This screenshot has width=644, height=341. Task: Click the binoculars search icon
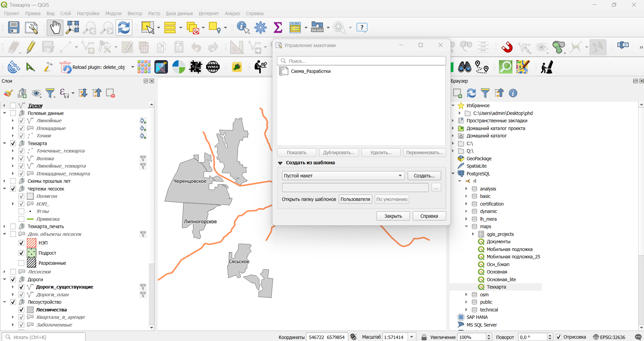pos(465,67)
